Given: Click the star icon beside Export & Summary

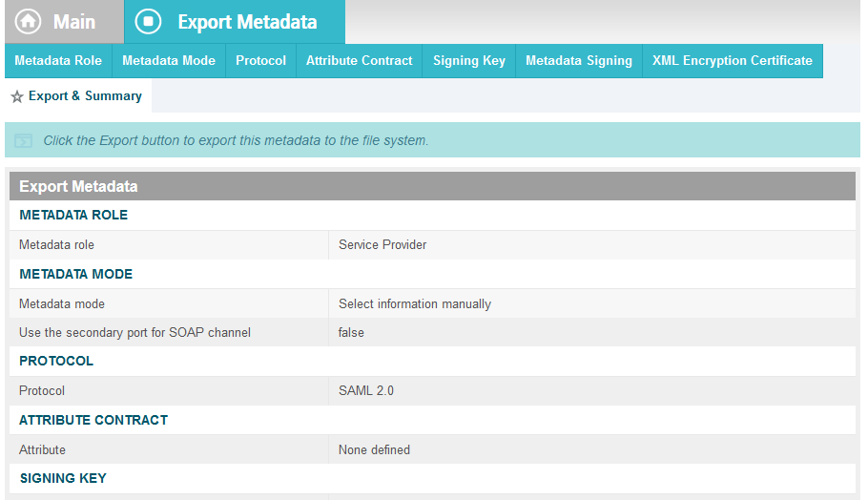Looking at the screenshot, I should click(x=17, y=97).
